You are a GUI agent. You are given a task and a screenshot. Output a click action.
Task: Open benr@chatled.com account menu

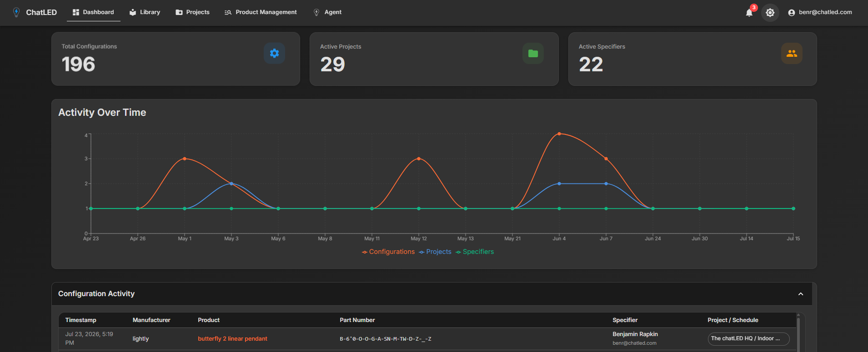pos(820,12)
